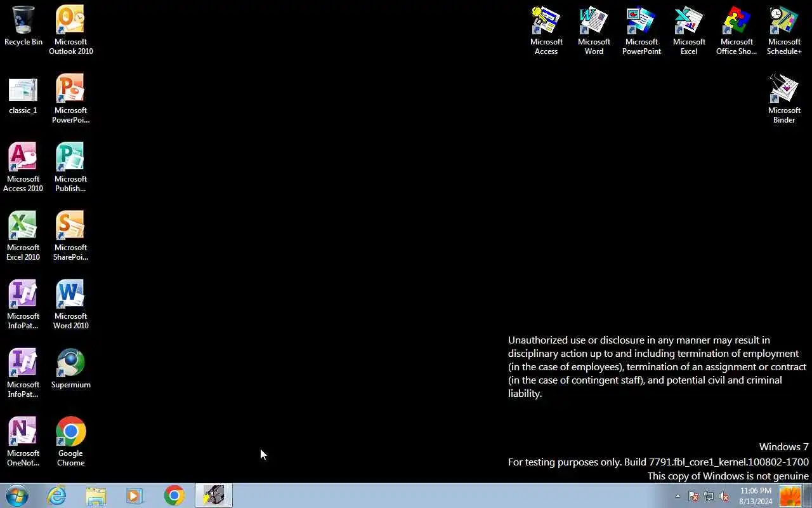Select the Microsoft PowerPoint 2010 desktop shortcut

pyautogui.click(x=70, y=98)
